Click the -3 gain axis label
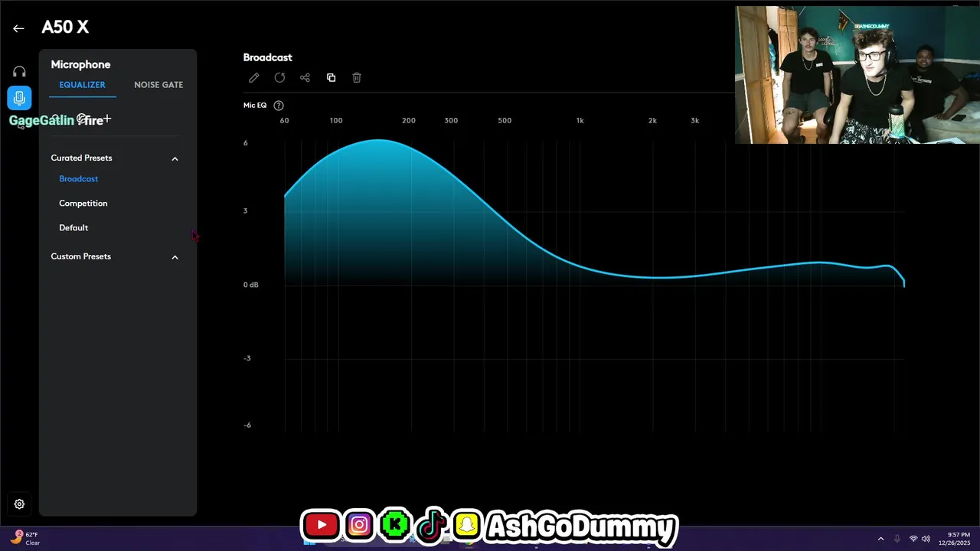Image resolution: width=980 pixels, height=551 pixels. (x=247, y=358)
